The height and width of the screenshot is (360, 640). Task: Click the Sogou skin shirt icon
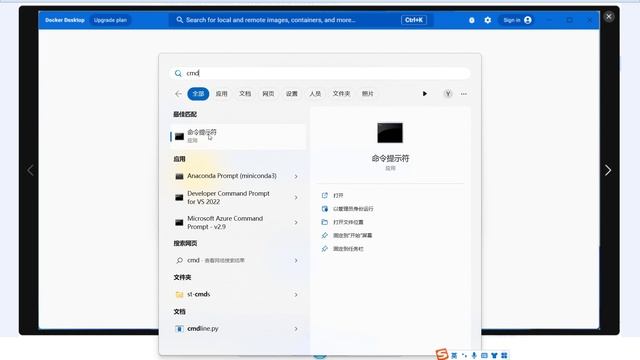[x=494, y=356]
